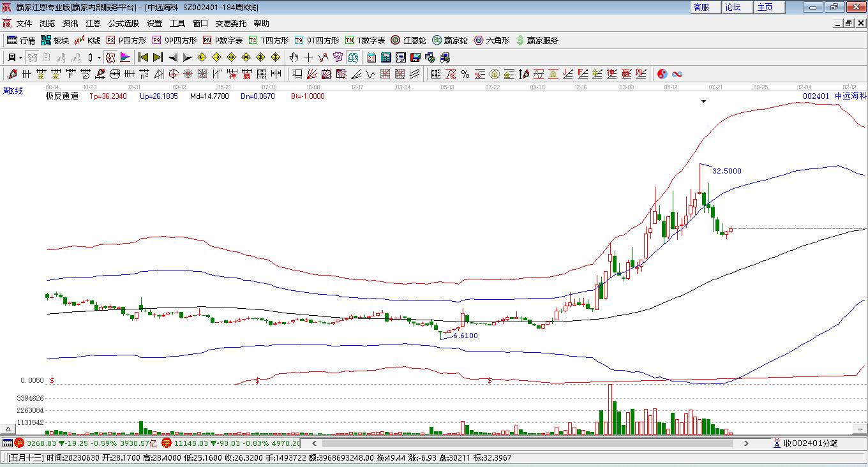Jump to the last bar icon
The image size is (868, 467).
(158, 57)
